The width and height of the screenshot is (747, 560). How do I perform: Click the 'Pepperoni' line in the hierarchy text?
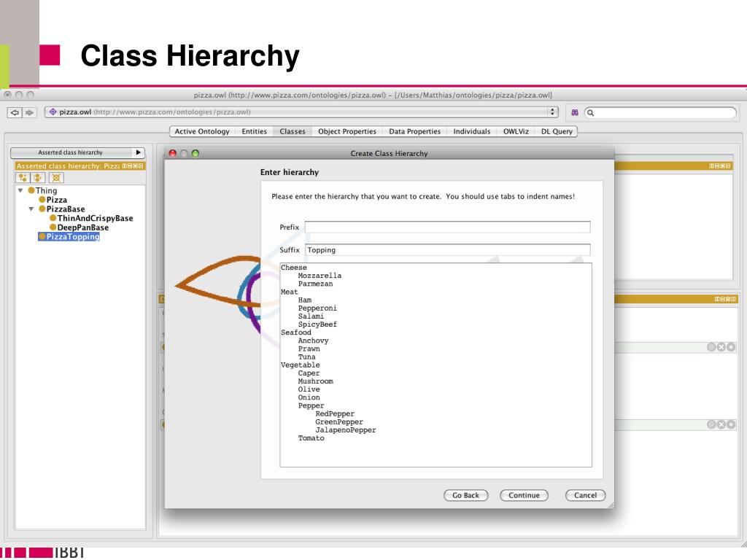[x=317, y=308]
